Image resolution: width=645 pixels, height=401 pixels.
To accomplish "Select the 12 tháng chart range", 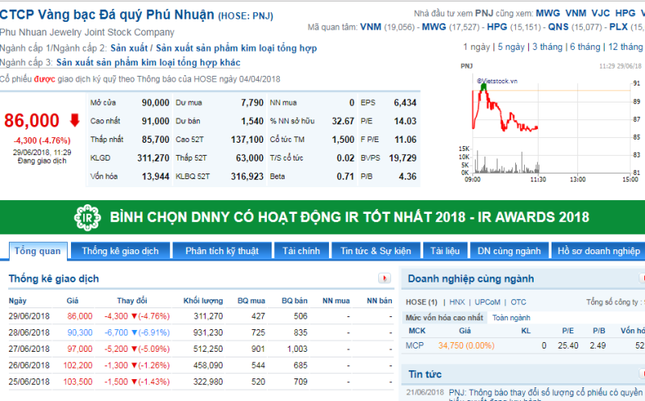I will point(625,47).
